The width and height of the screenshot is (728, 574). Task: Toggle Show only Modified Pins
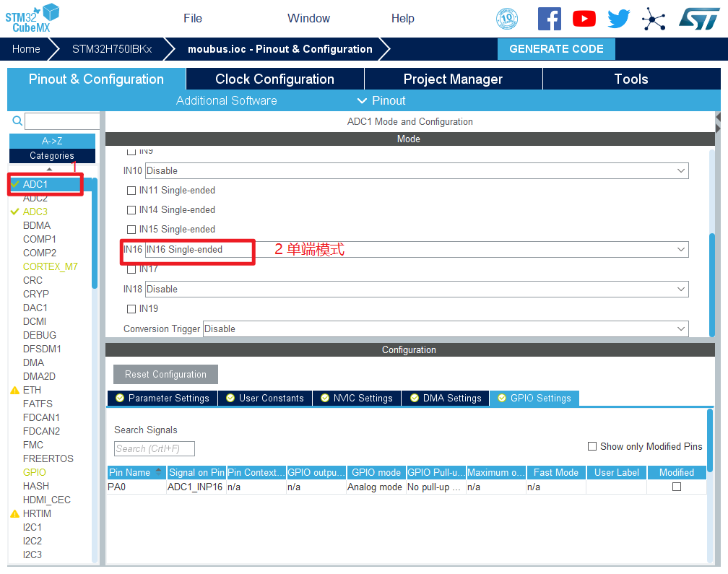[x=592, y=446]
